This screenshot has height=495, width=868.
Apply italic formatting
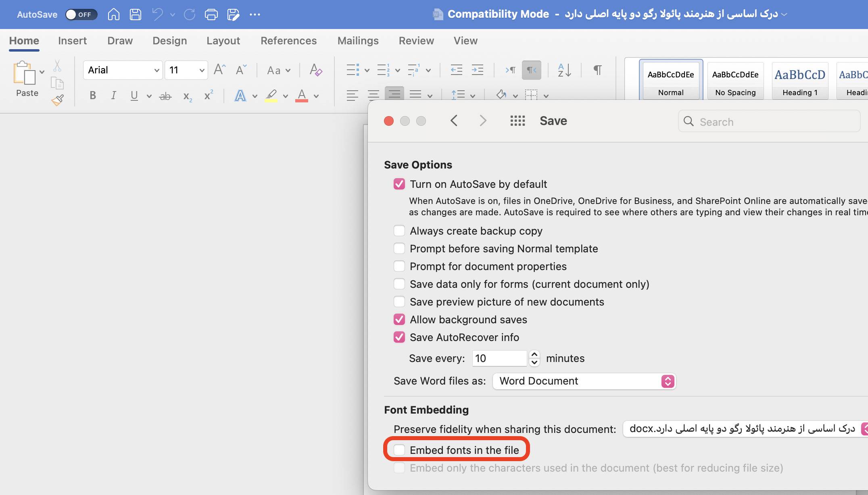(x=113, y=95)
